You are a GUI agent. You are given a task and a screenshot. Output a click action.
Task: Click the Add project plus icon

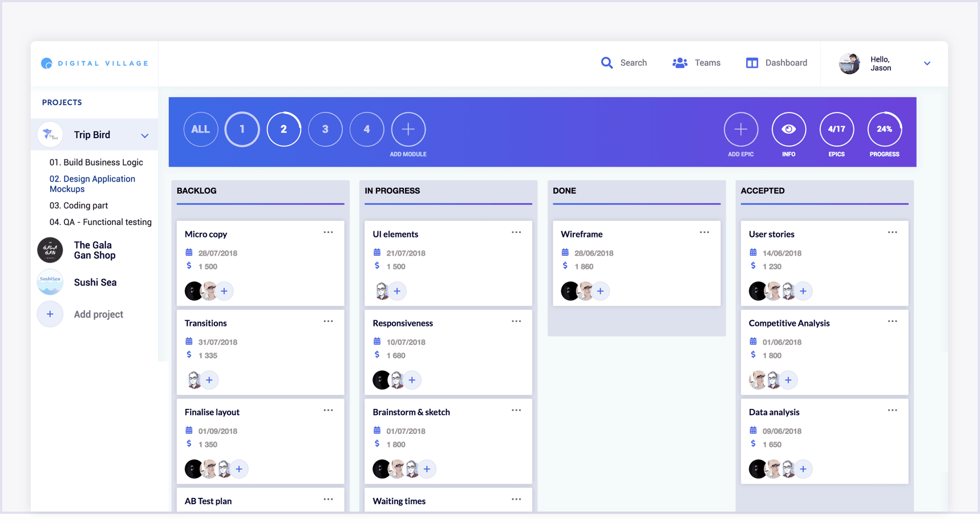tap(50, 314)
